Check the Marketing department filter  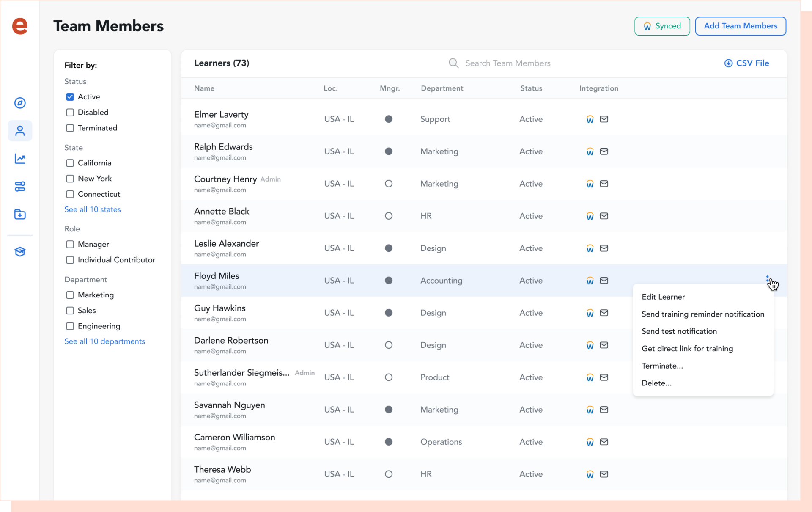click(70, 295)
